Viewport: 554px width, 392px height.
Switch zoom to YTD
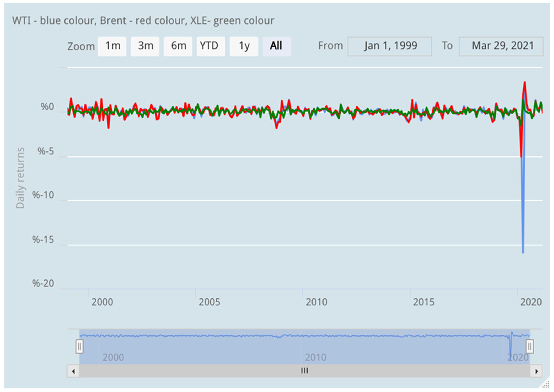[x=211, y=46]
